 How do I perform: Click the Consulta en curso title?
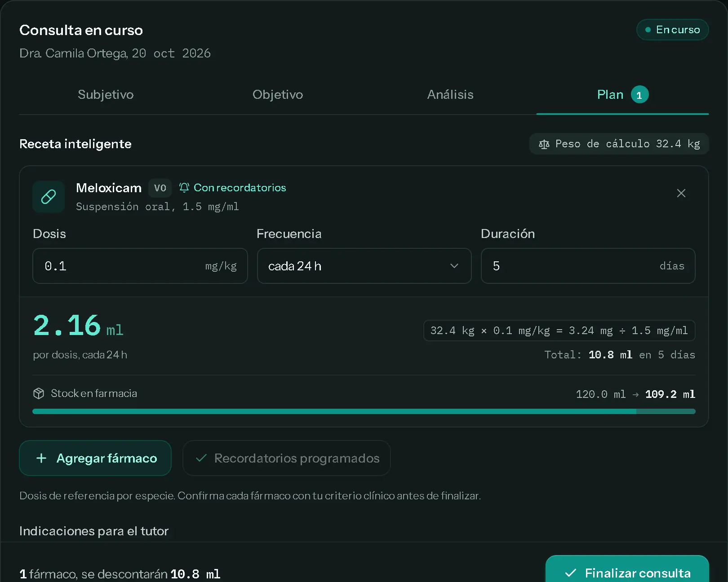click(81, 30)
